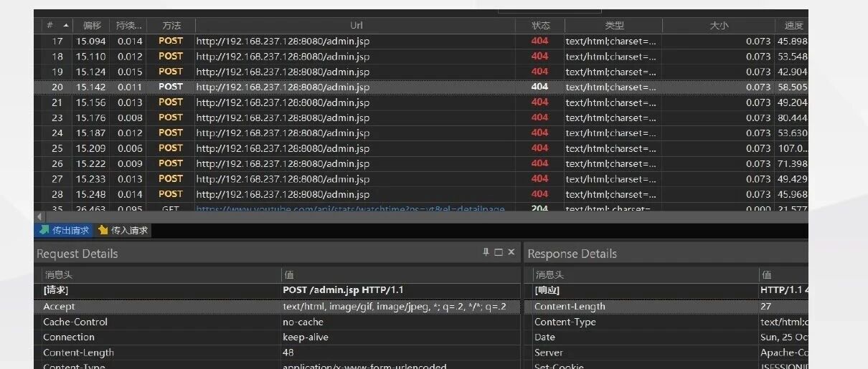Select request row number 26
The height and width of the screenshot is (369, 868).
(x=421, y=163)
